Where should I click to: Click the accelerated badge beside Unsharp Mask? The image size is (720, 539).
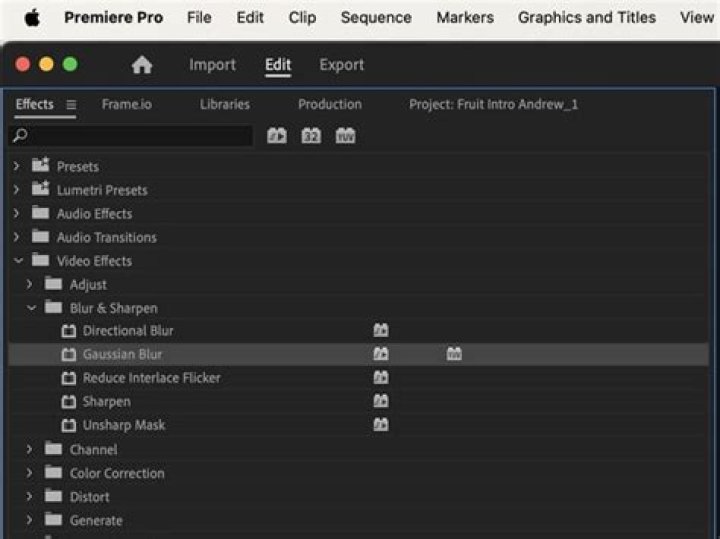[x=381, y=424]
